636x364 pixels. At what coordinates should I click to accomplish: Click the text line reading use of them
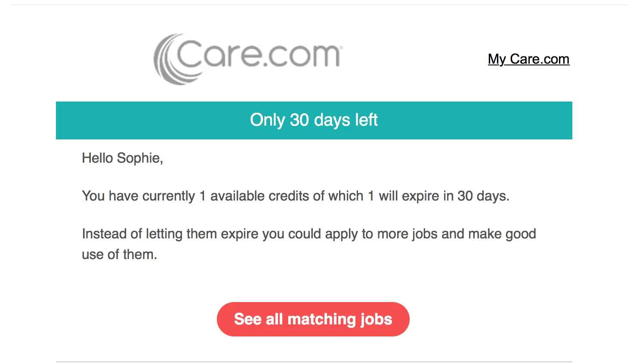[119, 255]
